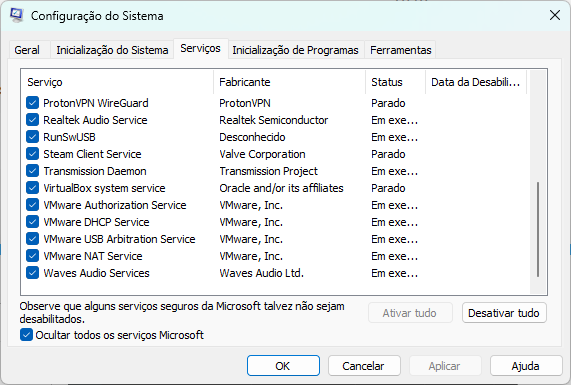Uncheck the ProtonVPN WireGuard service checkbox
Screen dimensions: 571x385
point(32,103)
